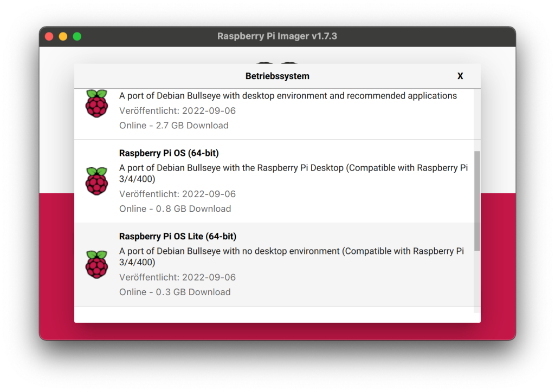Click the release date under Raspberry Pi OS Lite
This screenshot has height=392, width=555.
(x=177, y=277)
